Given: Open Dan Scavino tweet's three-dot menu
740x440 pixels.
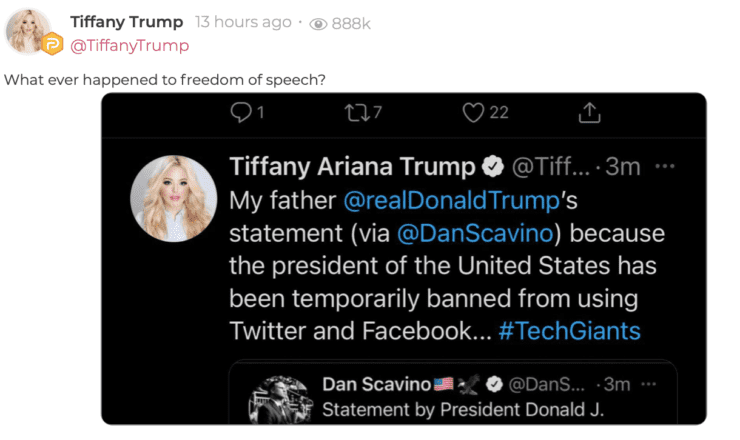Looking at the screenshot, I should [x=650, y=384].
